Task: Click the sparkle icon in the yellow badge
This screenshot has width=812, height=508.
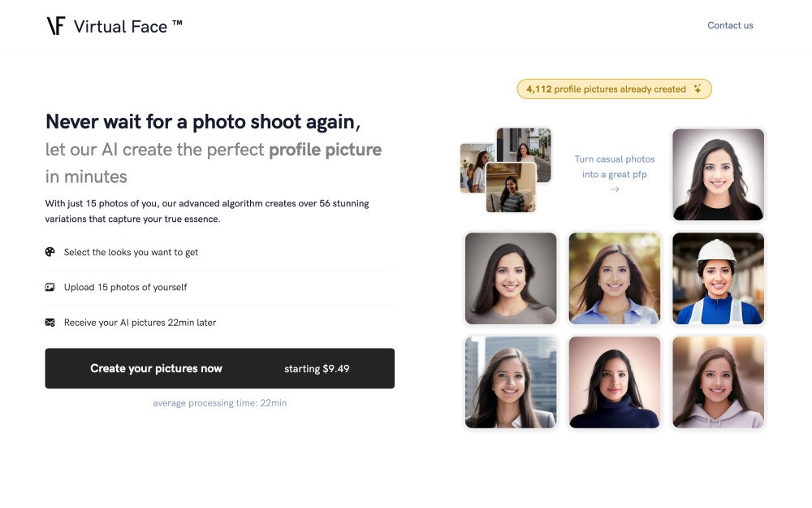Action: point(698,89)
